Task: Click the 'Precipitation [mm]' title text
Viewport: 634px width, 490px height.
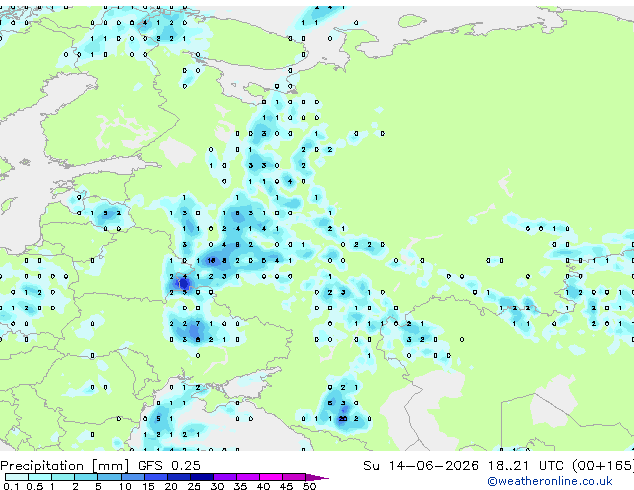Action: click(64, 466)
